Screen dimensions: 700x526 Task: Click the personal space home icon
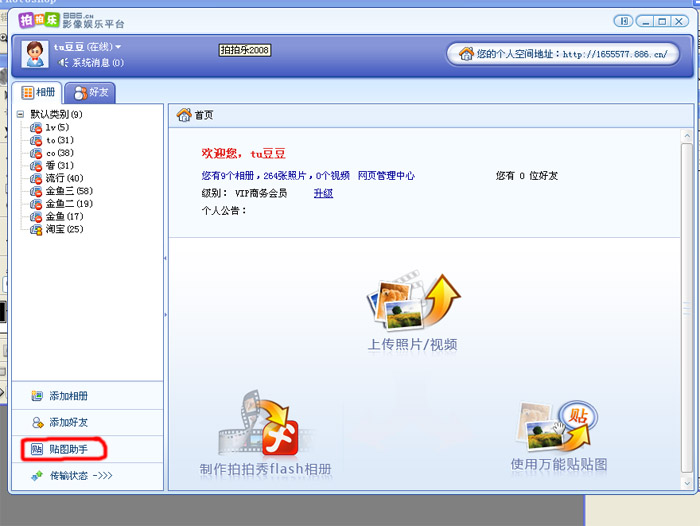point(466,54)
